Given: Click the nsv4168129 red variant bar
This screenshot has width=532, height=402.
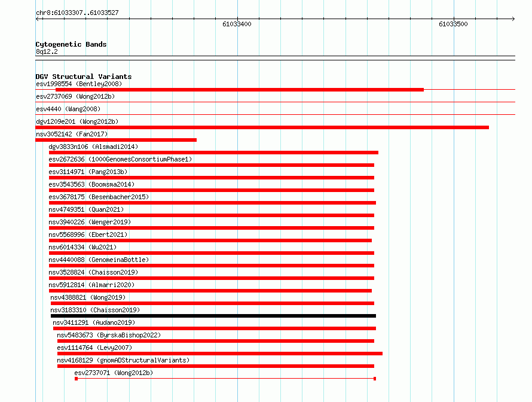Looking at the screenshot, I should 216,366.
